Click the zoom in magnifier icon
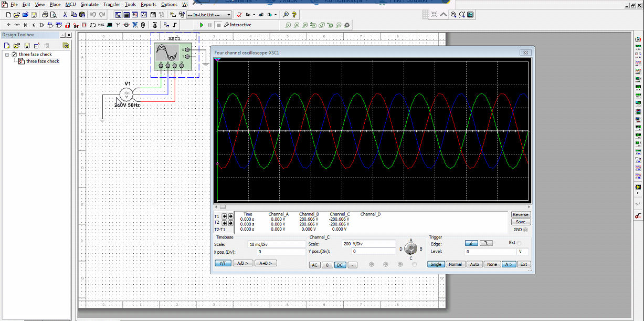644x321 pixels. (x=453, y=15)
